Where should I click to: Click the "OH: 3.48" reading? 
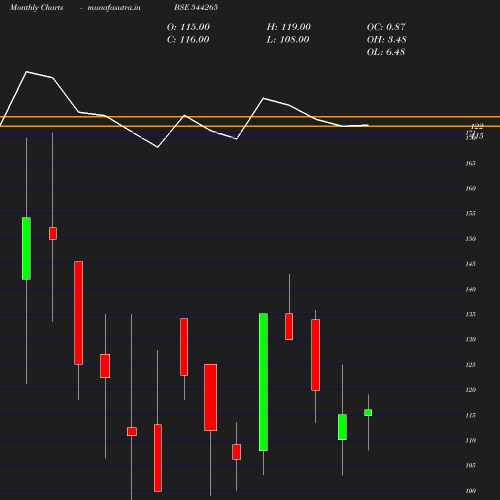click(x=387, y=40)
